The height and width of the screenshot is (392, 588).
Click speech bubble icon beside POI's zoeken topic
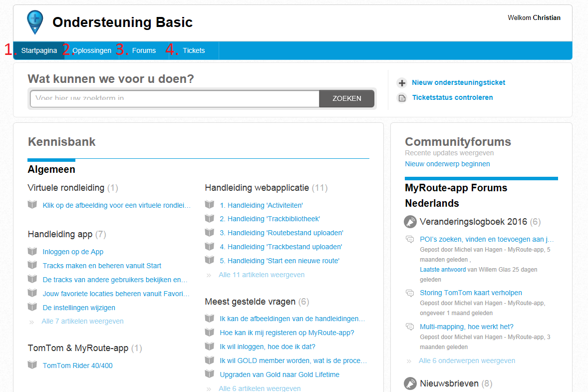coord(410,239)
